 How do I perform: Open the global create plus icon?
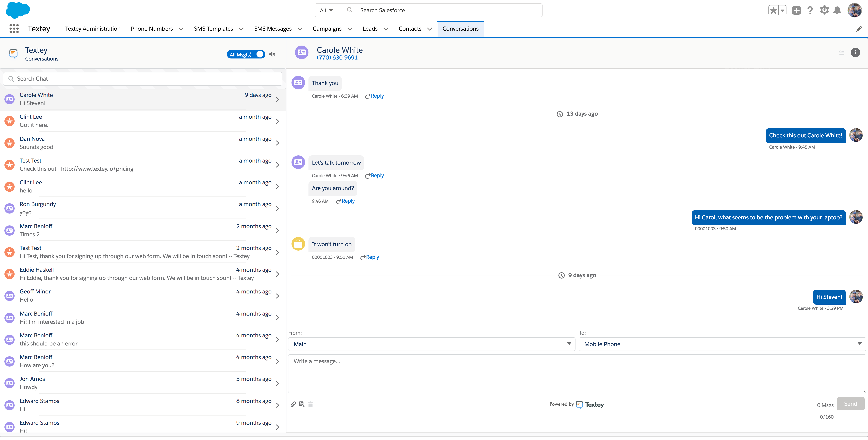[796, 10]
